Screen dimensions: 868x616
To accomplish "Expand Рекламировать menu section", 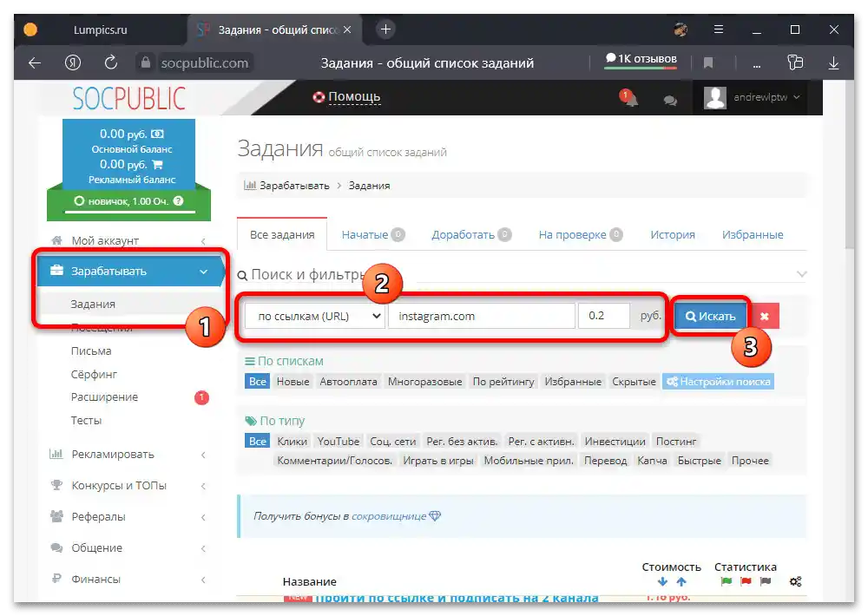I will tap(129, 455).
